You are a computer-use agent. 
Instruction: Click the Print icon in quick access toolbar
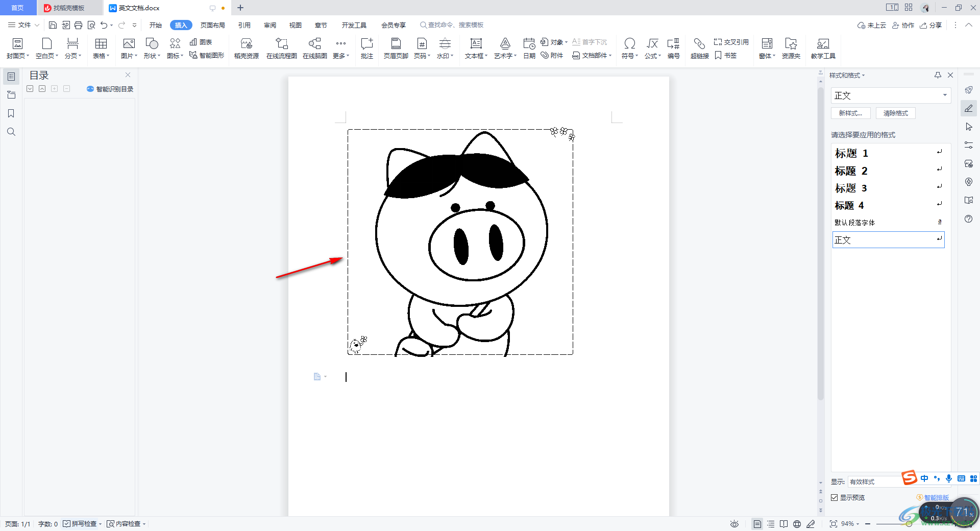pyautogui.click(x=78, y=25)
